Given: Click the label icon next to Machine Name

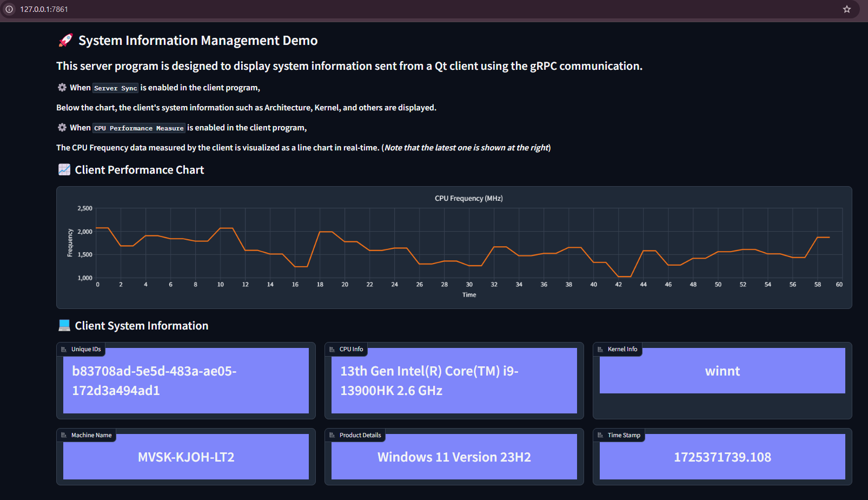Looking at the screenshot, I should click(x=64, y=435).
